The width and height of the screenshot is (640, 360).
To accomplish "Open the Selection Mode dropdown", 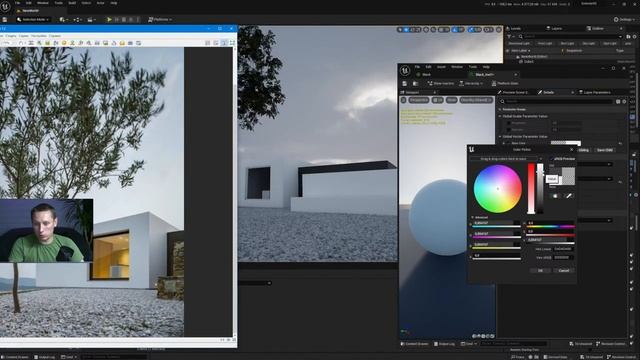I will 33,19.
